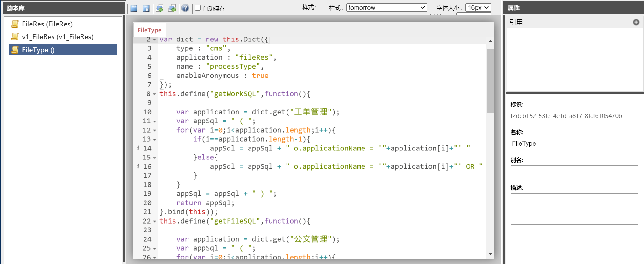The width and height of the screenshot is (644, 264).
Task: Select the FileType () script item
Action: [x=38, y=50]
